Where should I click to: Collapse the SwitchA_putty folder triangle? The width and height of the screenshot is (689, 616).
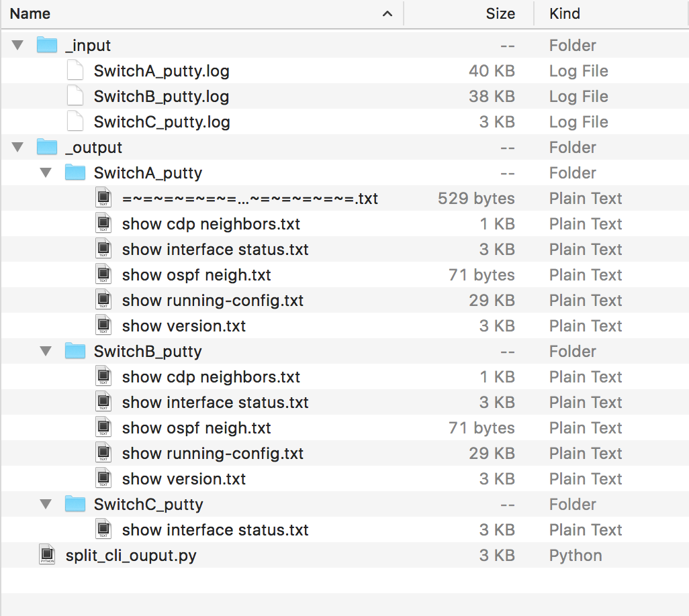46,172
